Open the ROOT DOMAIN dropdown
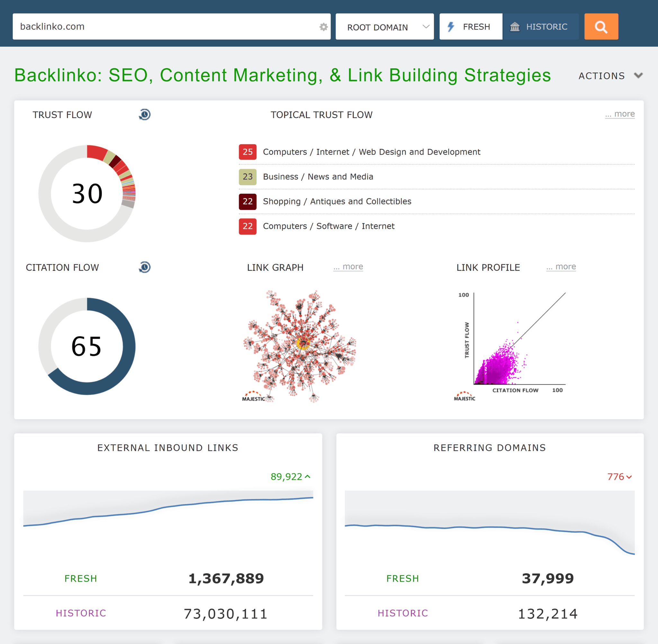Screen dimensions: 658x644 385,26
